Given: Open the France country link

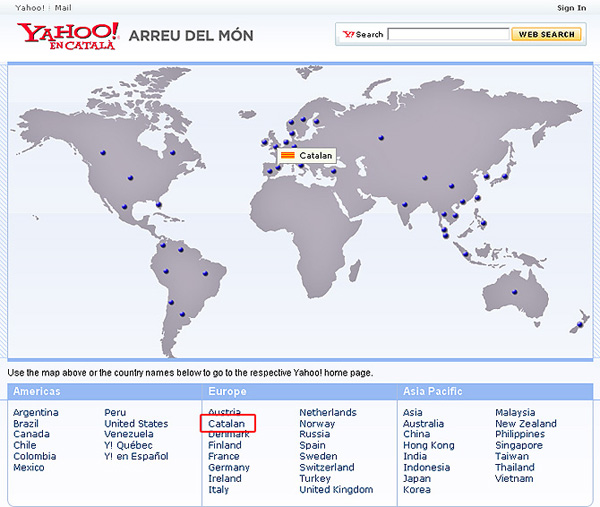Looking at the screenshot, I should tap(224, 456).
